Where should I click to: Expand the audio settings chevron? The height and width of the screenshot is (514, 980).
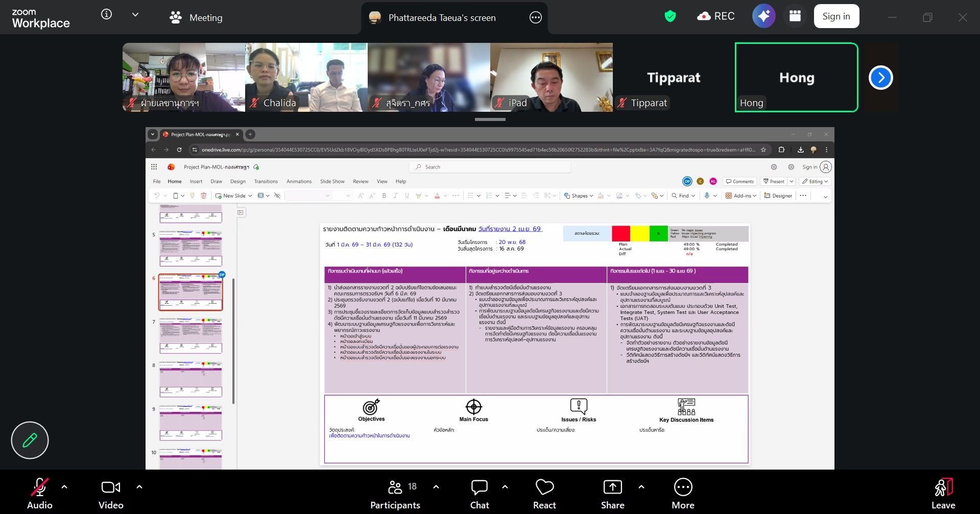tap(64, 487)
